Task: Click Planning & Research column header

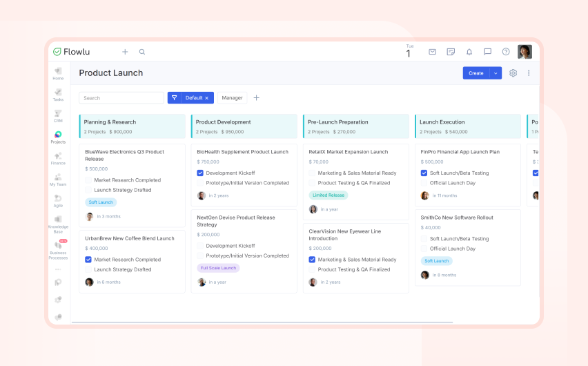Action: coord(133,126)
